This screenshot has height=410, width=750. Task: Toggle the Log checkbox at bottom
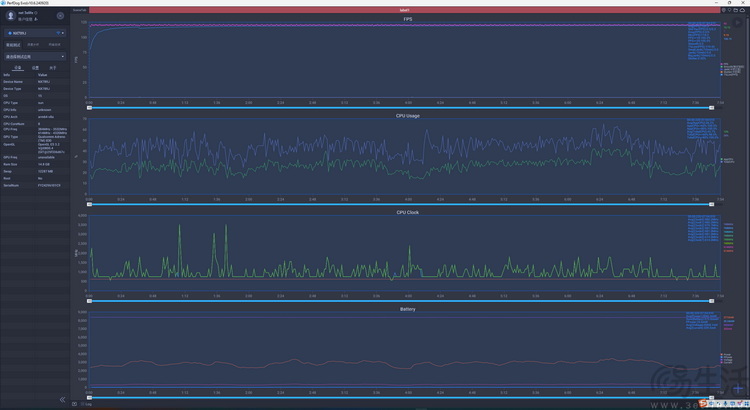point(82,404)
